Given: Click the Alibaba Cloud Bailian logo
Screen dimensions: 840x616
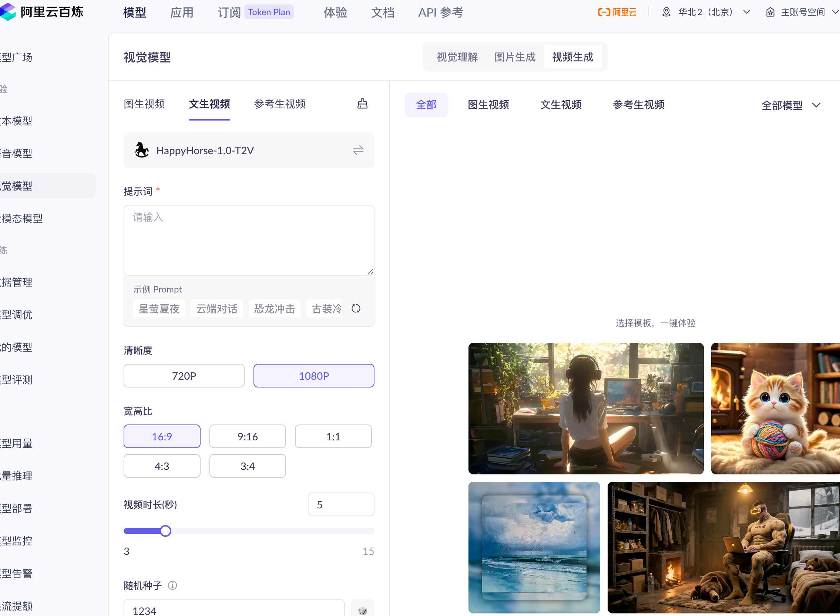Looking at the screenshot, I should 42,12.
